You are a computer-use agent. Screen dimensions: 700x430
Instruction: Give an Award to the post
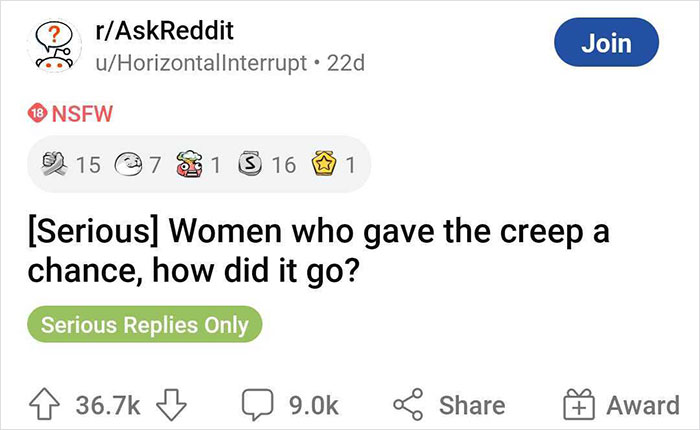620,403
